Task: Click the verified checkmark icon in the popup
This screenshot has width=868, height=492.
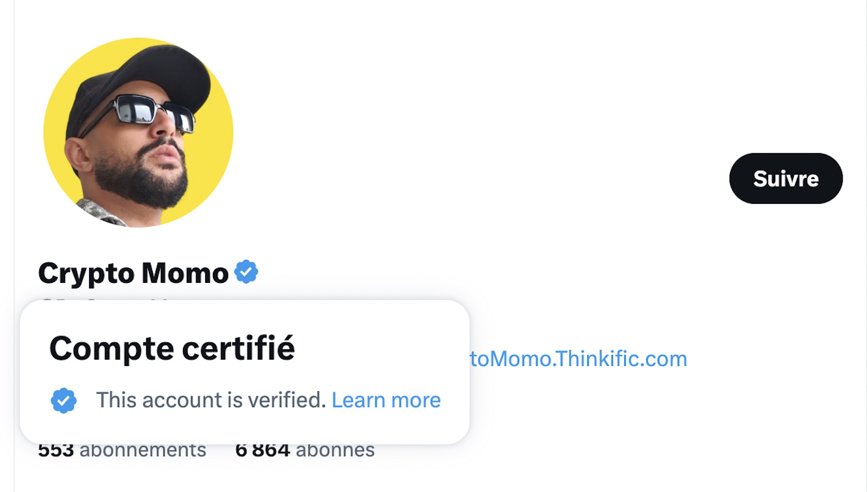Action: (x=64, y=400)
